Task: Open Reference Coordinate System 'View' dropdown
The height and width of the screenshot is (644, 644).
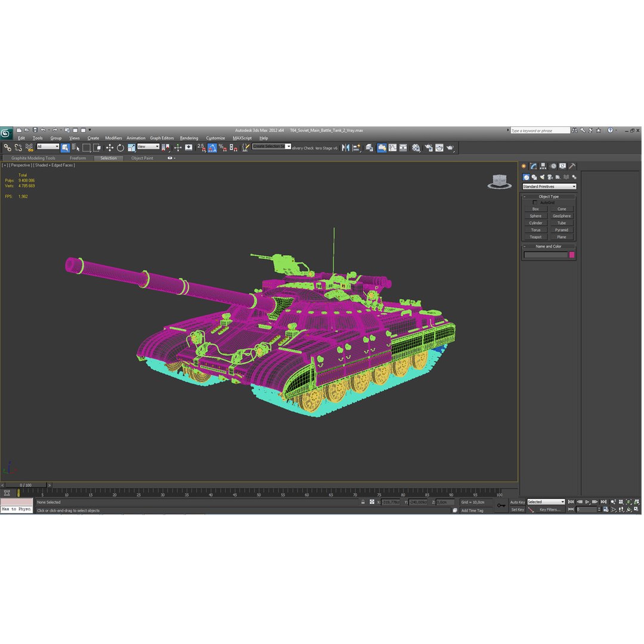Action: [148, 147]
